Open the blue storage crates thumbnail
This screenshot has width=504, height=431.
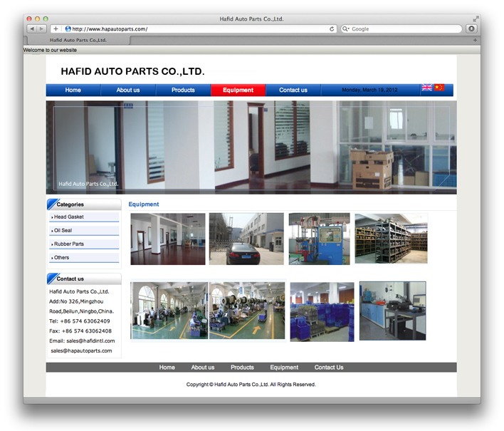tap(322, 312)
